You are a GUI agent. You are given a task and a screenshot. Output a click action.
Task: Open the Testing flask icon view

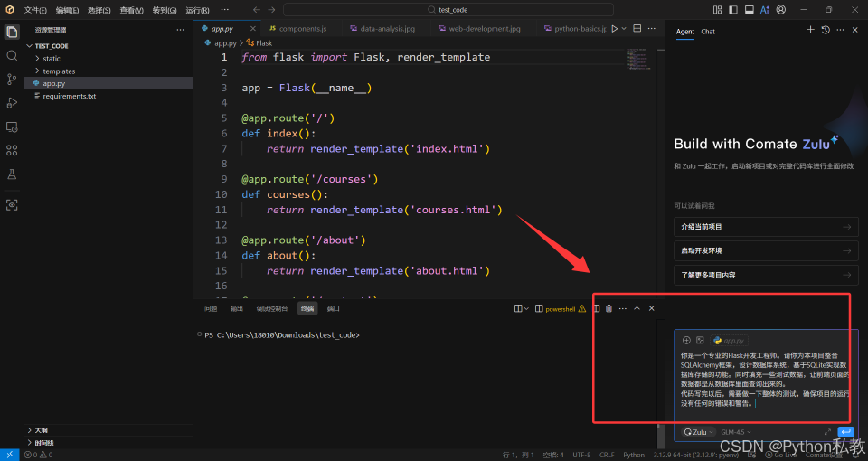pos(12,174)
